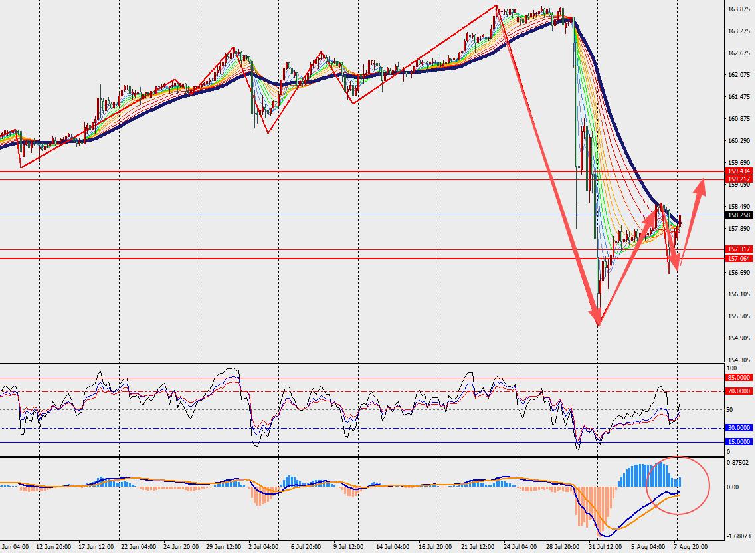Select the red up arrowhead near 159.217
The width and height of the screenshot is (756, 553).
(x=701, y=186)
